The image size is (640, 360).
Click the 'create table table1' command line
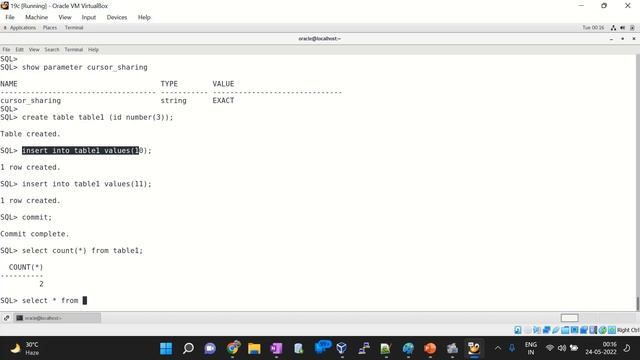tap(98, 117)
